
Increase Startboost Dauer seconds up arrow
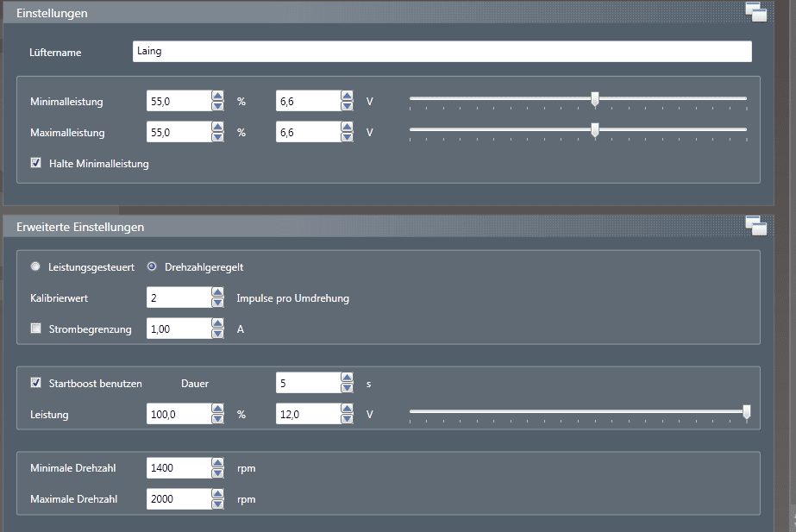(347, 378)
